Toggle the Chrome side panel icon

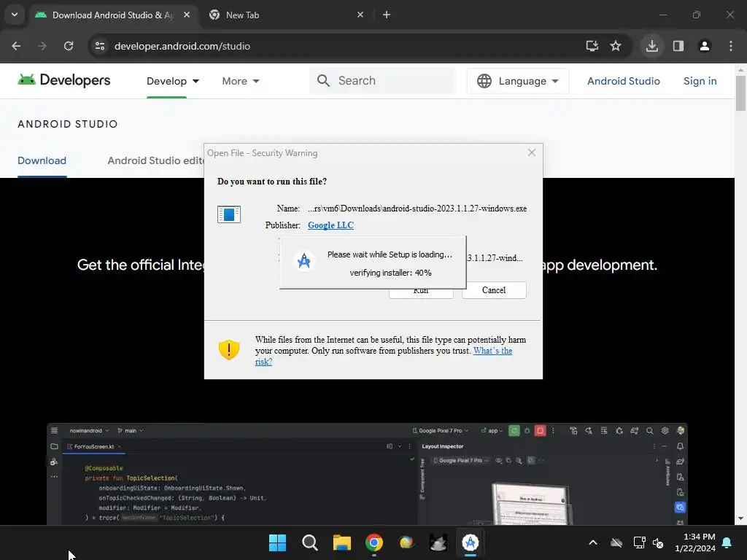(x=678, y=46)
